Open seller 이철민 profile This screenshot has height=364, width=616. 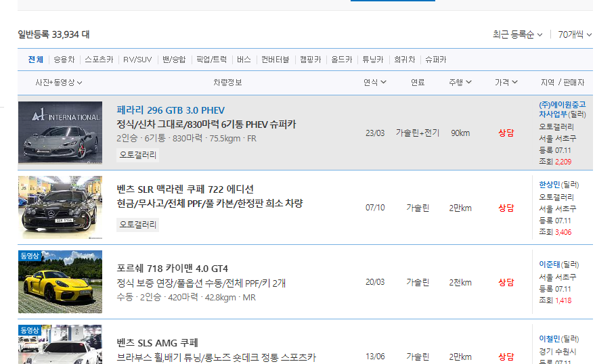(x=549, y=339)
